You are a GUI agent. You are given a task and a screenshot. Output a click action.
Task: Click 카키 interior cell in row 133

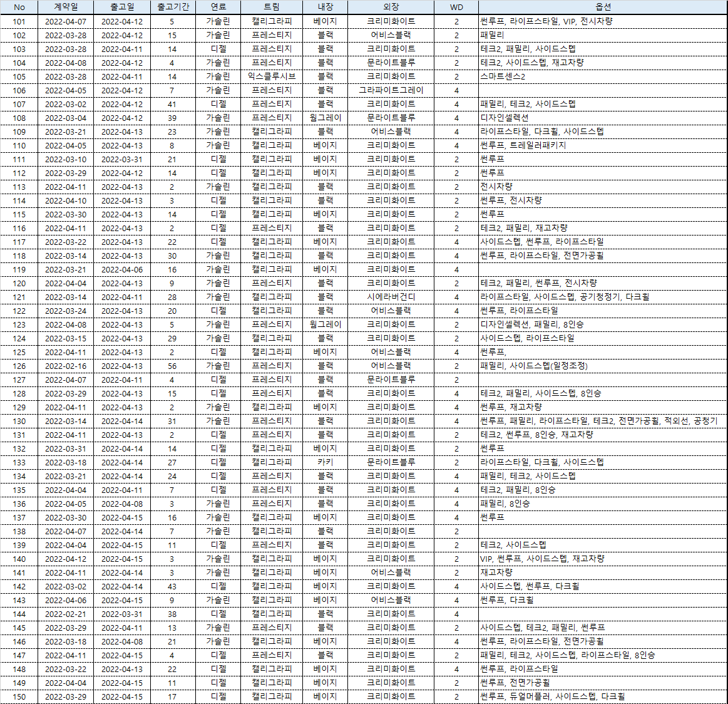click(x=325, y=462)
